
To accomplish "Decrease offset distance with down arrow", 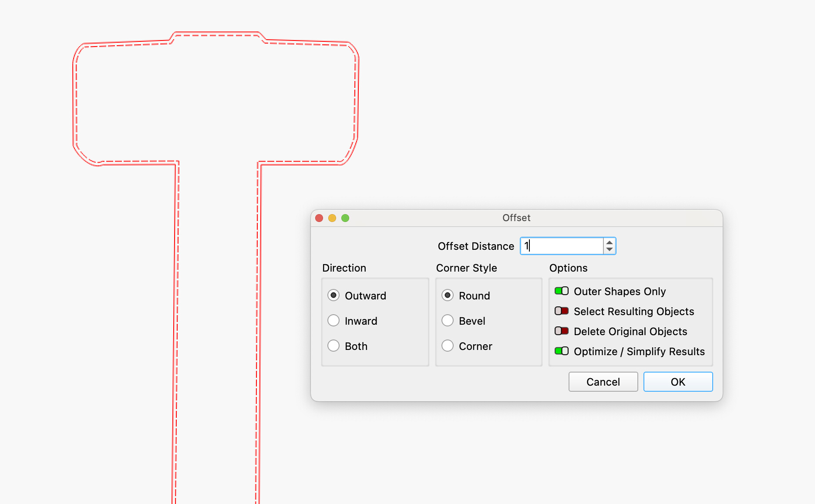I will tap(610, 250).
